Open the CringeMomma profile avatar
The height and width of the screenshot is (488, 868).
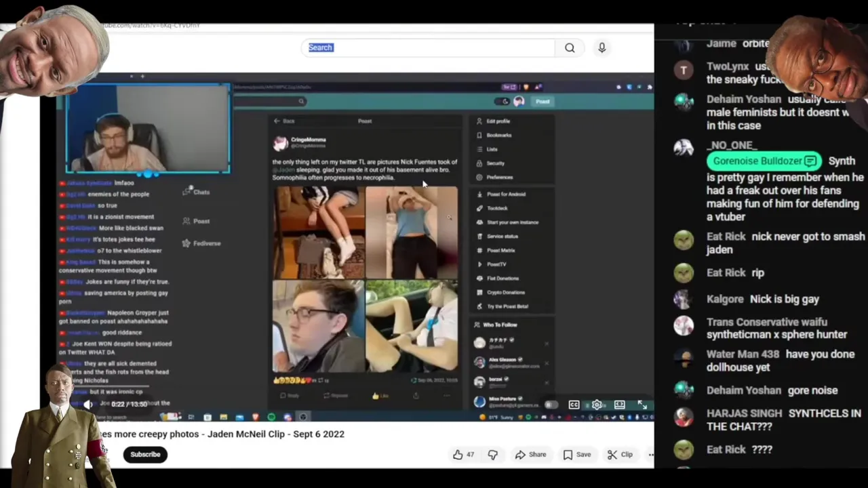279,143
